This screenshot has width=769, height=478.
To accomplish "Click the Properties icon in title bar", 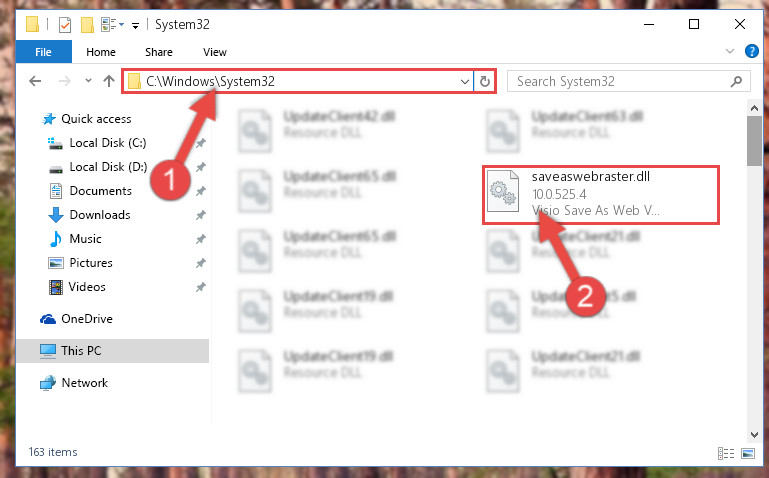I will coord(65,25).
